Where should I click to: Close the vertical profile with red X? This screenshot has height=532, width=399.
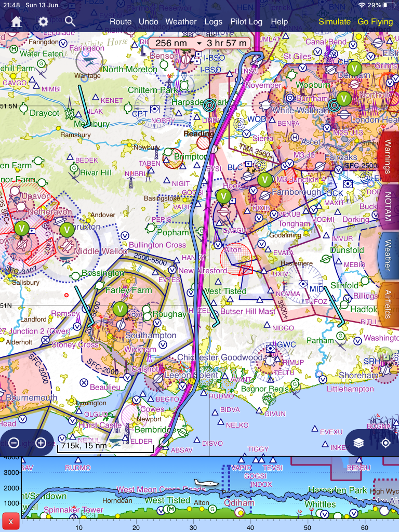point(11,521)
